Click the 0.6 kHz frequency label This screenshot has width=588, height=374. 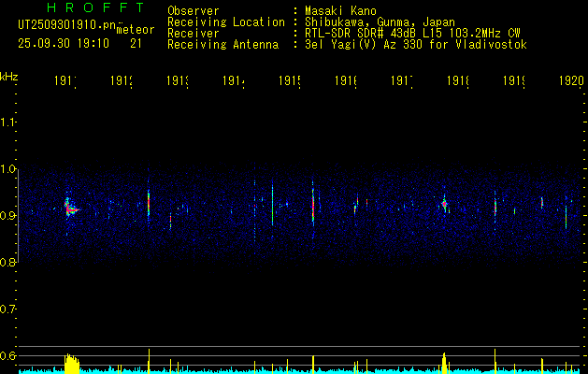point(7,355)
